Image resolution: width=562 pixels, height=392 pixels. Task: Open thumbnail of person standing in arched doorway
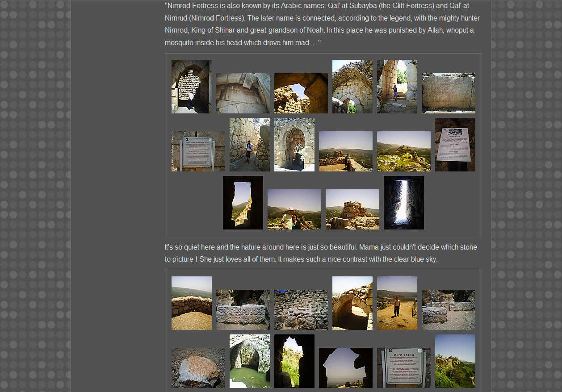[191, 86]
